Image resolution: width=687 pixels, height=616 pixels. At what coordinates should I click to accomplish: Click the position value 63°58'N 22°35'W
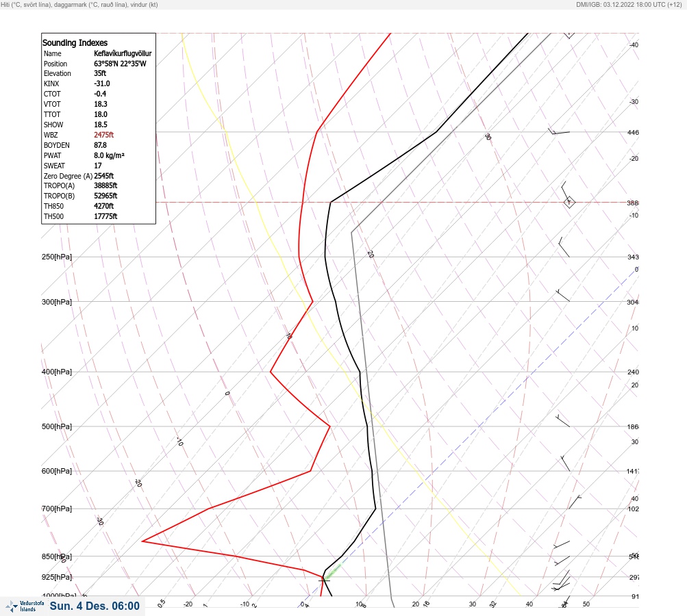(120, 64)
